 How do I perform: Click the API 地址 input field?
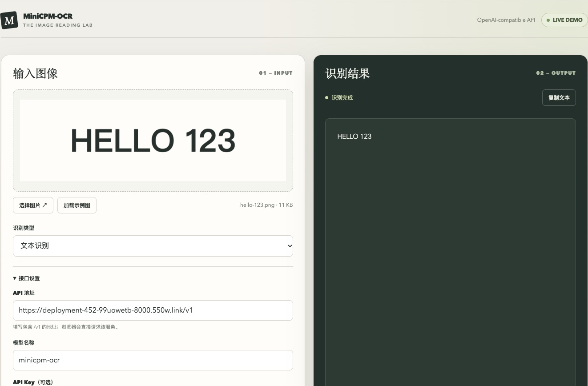(153, 310)
